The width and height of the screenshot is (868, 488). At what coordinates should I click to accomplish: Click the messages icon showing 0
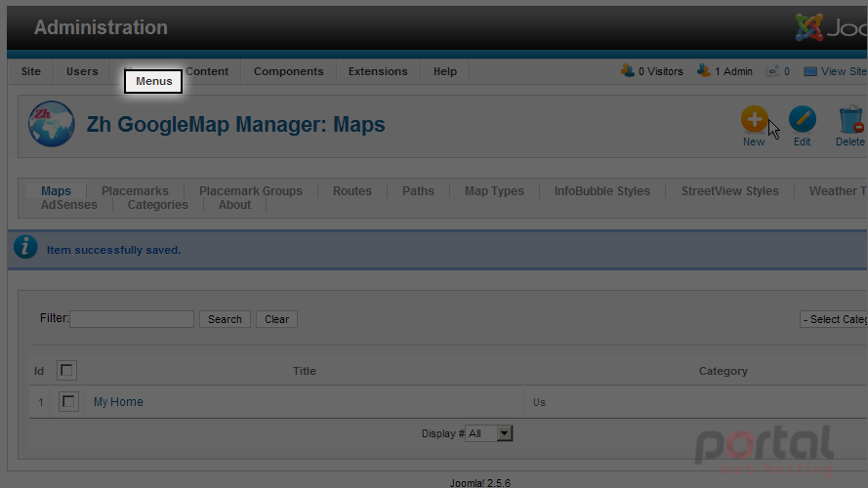[x=772, y=71]
